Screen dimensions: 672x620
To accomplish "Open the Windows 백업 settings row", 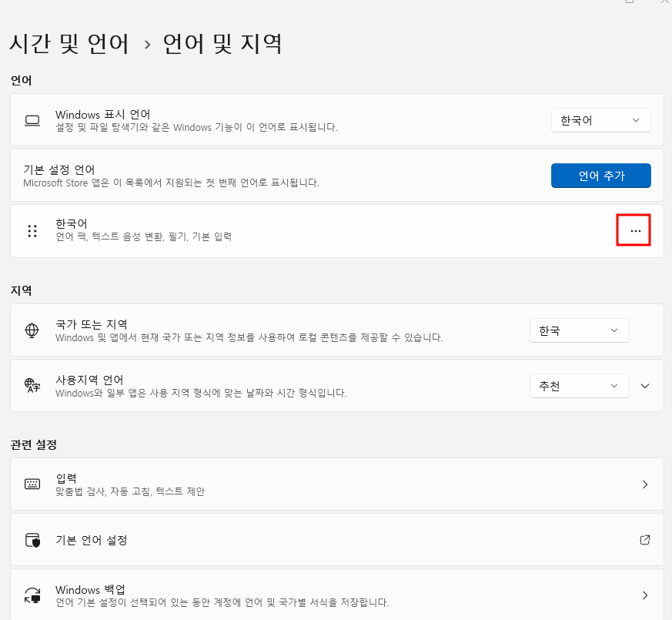I will click(x=336, y=595).
